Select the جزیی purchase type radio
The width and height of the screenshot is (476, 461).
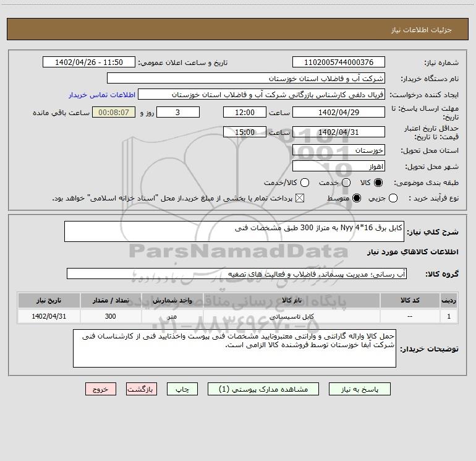click(x=393, y=198)
